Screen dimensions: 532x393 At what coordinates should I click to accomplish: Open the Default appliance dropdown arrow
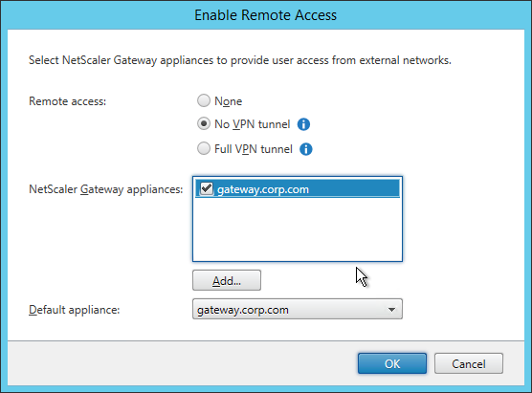(x=392, y=309)
